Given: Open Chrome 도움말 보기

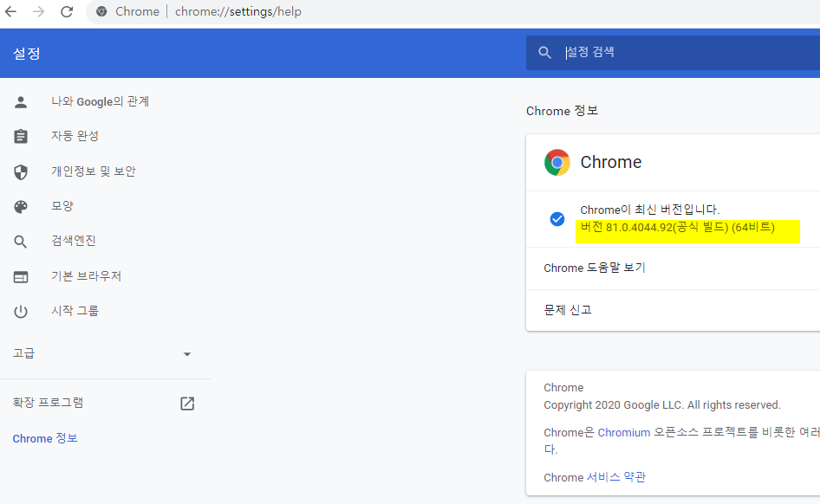Looking at the screenshot, I should pyautogui.click(x=595, y=268).
